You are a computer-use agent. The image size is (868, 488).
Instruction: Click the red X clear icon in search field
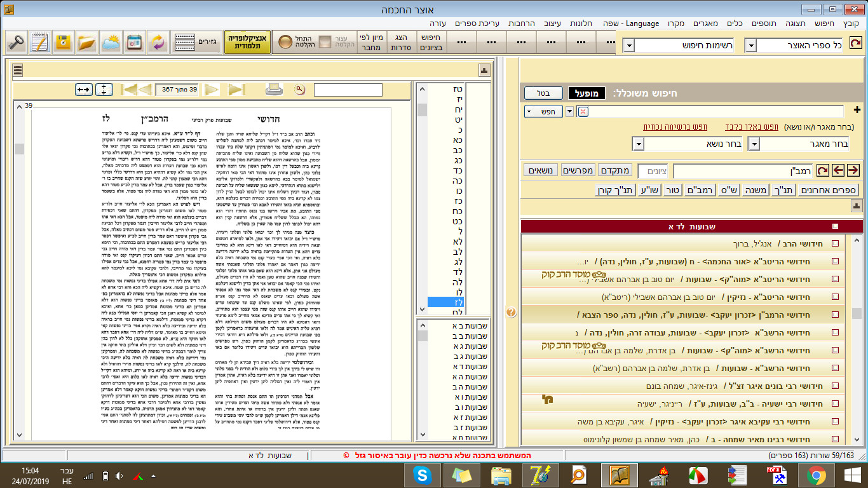583,112
